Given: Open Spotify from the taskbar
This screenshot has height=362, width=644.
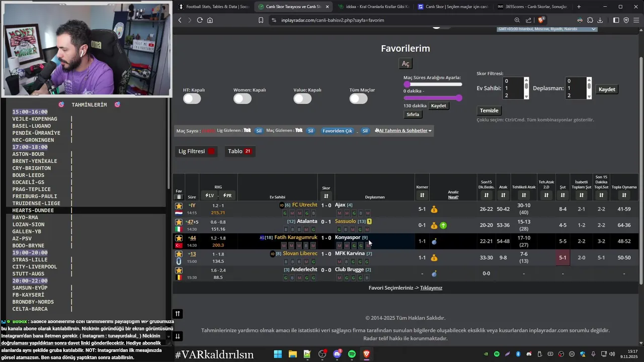Looking at the screenshot, I should pos(352,354).
